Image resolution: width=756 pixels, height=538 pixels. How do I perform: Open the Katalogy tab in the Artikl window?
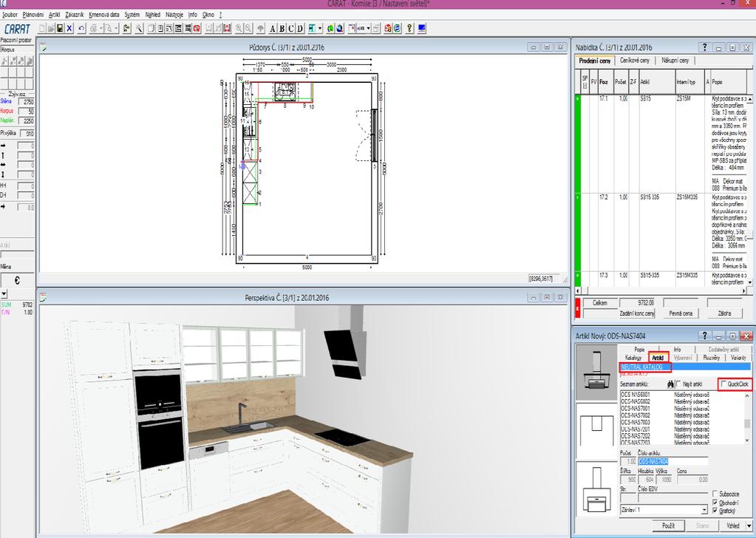point(633,358)
